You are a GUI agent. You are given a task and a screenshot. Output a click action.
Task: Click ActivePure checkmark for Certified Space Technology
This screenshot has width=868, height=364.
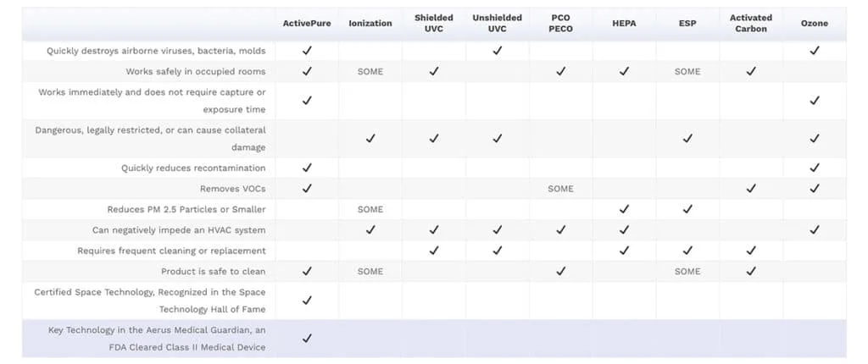point(307,301)
